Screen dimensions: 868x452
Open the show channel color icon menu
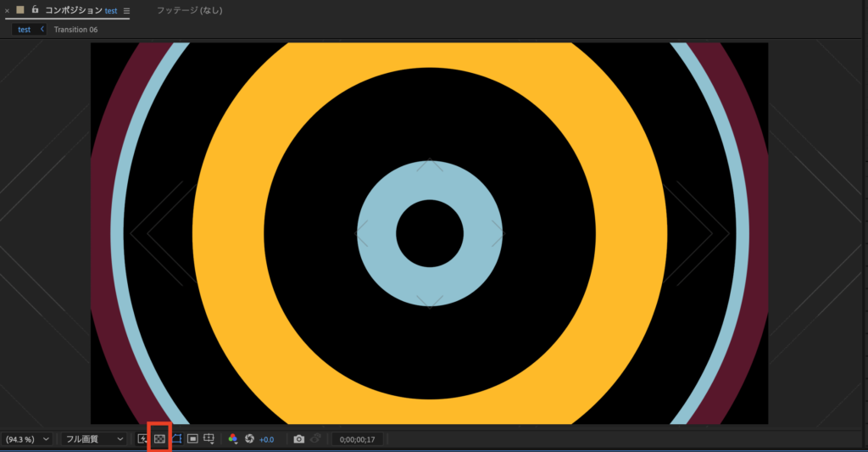click(233, 438)
